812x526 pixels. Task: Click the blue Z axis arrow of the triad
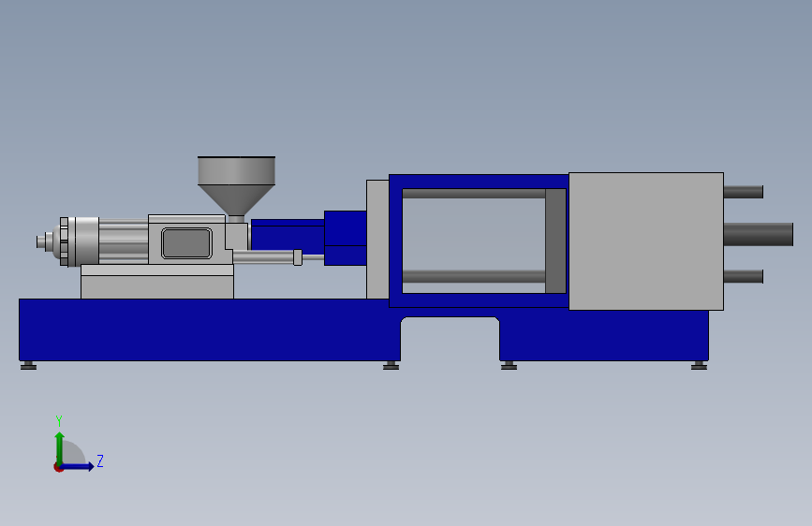(x=78, y=466)
